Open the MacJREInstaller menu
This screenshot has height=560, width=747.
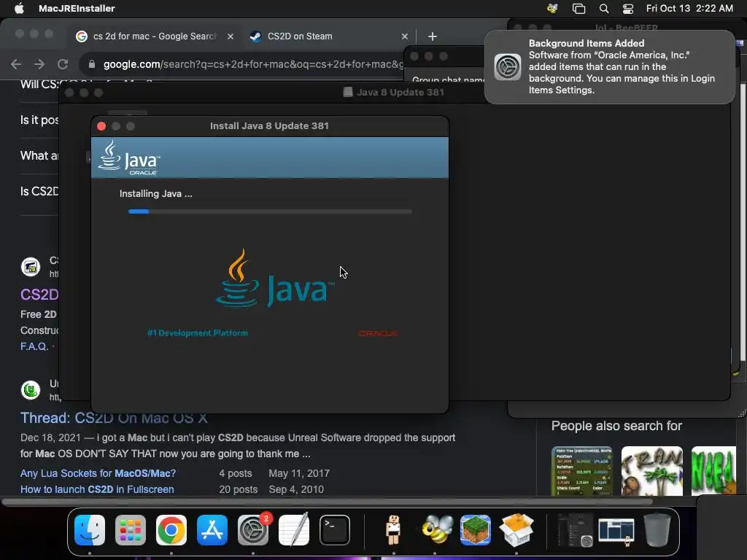tap(77, 8)
